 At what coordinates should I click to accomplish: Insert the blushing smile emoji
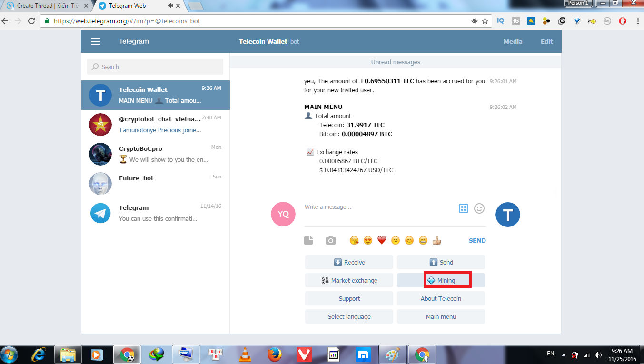[x=409, y=241]
